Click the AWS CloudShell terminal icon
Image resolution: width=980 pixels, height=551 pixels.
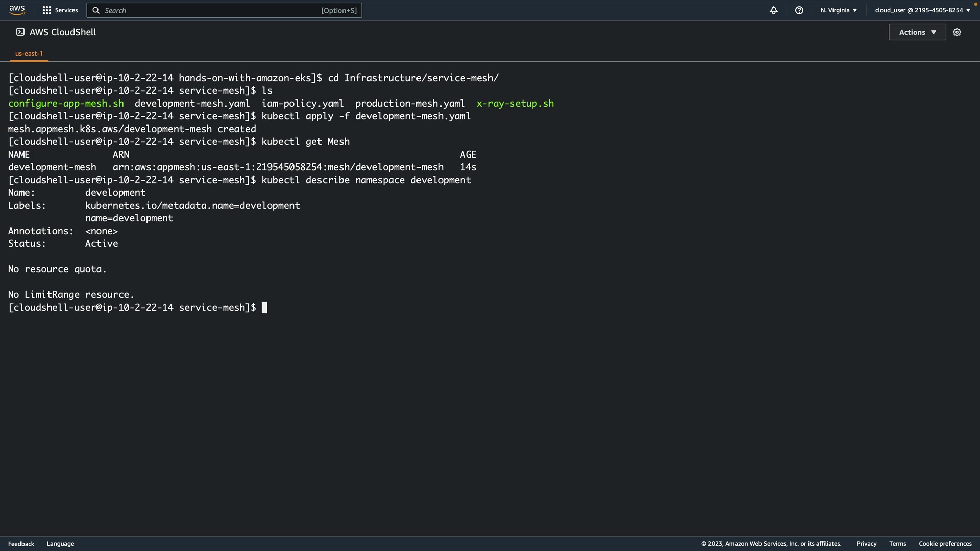click(20, 32)
